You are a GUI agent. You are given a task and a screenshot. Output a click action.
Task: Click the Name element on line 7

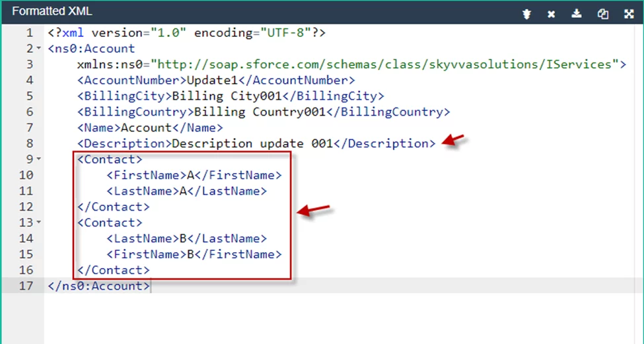pyautogui.click(x=98, y=128)
